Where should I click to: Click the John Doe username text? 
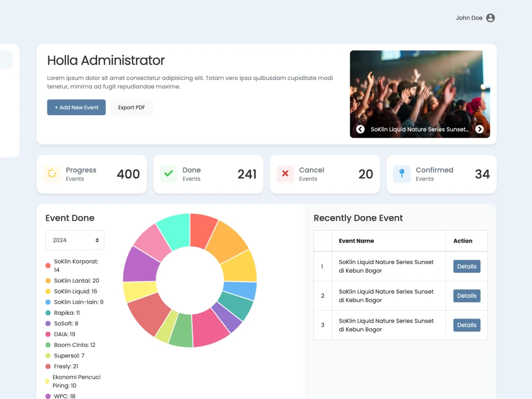click(469, 18)
